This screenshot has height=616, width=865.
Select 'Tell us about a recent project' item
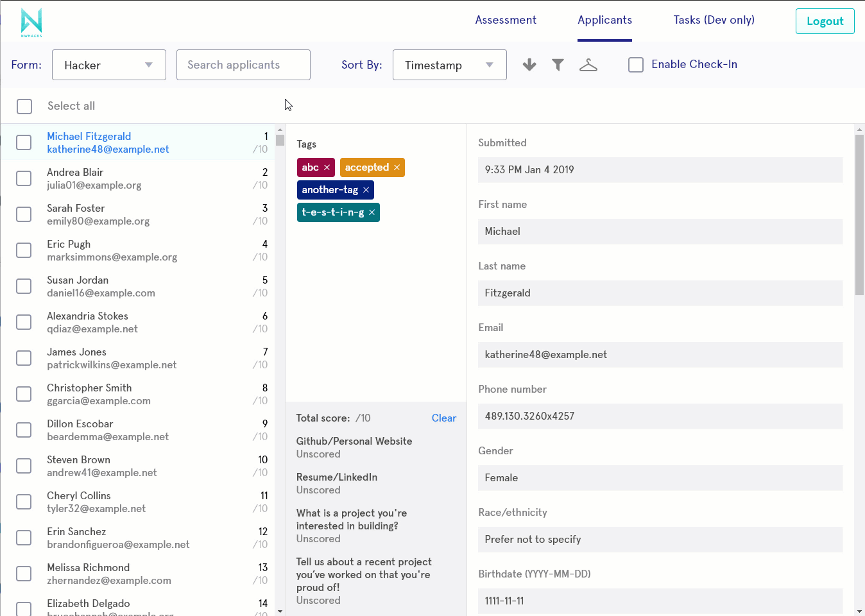pyautogui.click(x=376, y=581)
